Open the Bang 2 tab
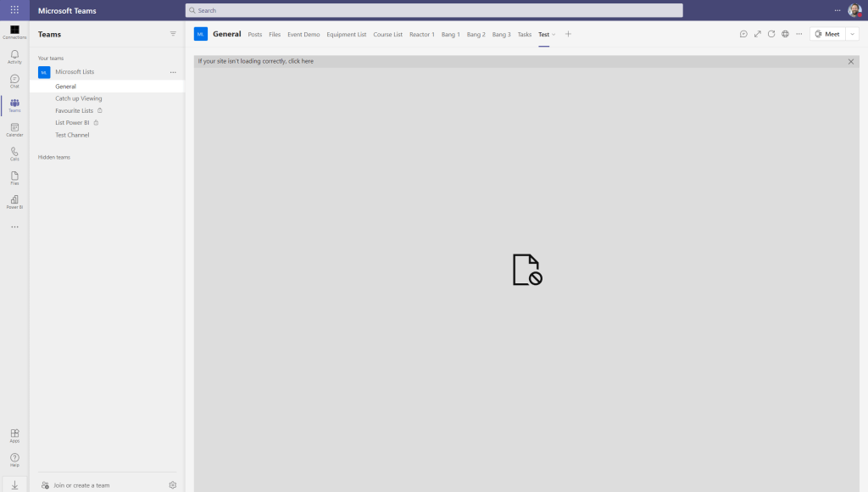Image resolution: width=868 pixels, height=492 pixels. click(476, 34)
